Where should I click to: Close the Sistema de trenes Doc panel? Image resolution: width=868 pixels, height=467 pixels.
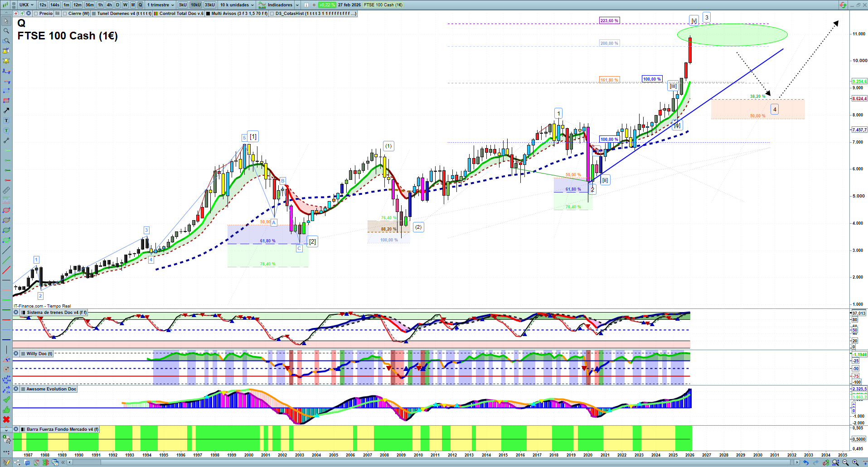pos(16,313)
